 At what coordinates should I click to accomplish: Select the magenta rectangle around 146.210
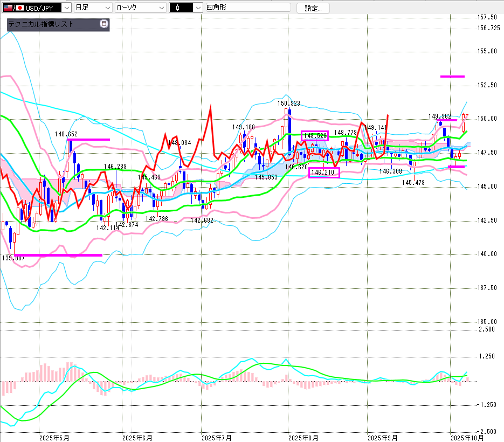(324, 172)
